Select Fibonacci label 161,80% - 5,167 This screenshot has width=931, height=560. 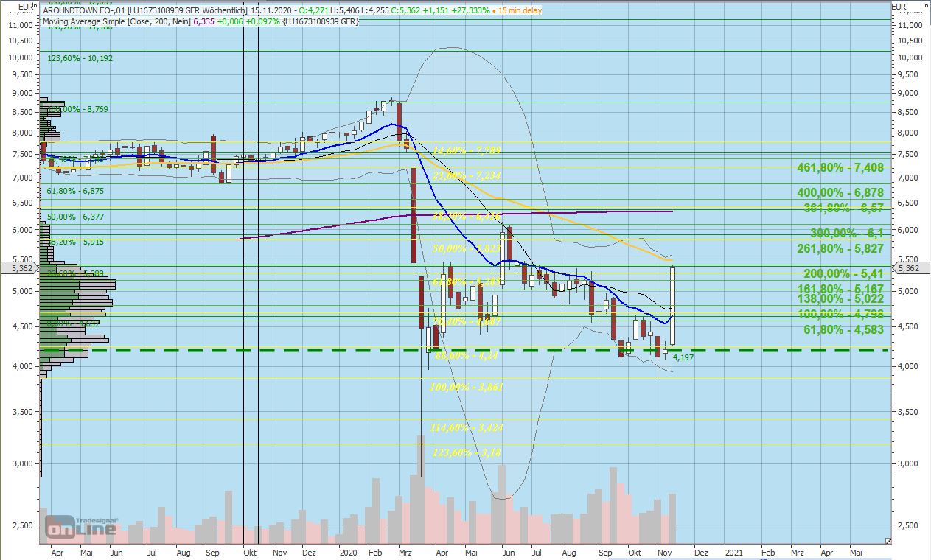click(x=840, y=289)
